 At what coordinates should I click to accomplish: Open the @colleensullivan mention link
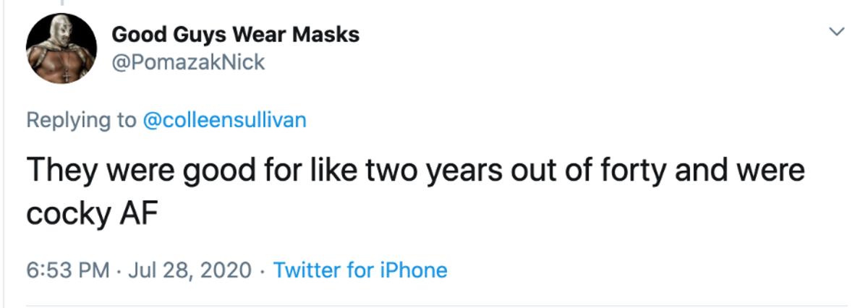point(225,119)
